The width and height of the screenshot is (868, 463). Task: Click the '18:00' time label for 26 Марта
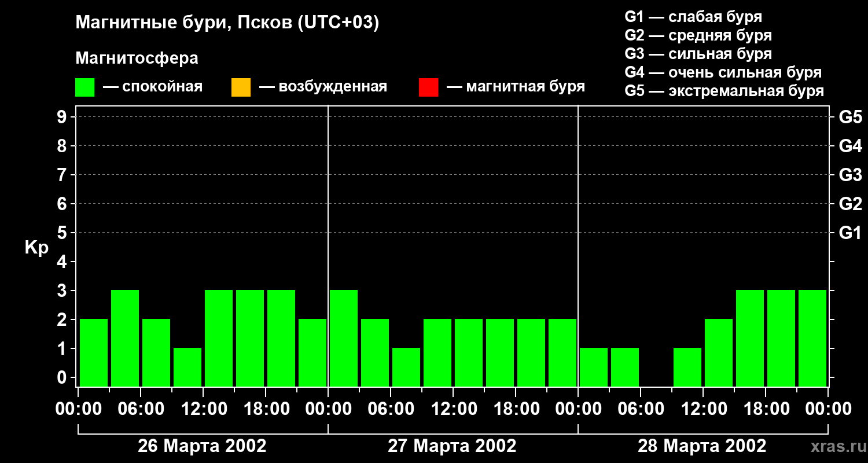pyautogui.click(x=266, y=409)
